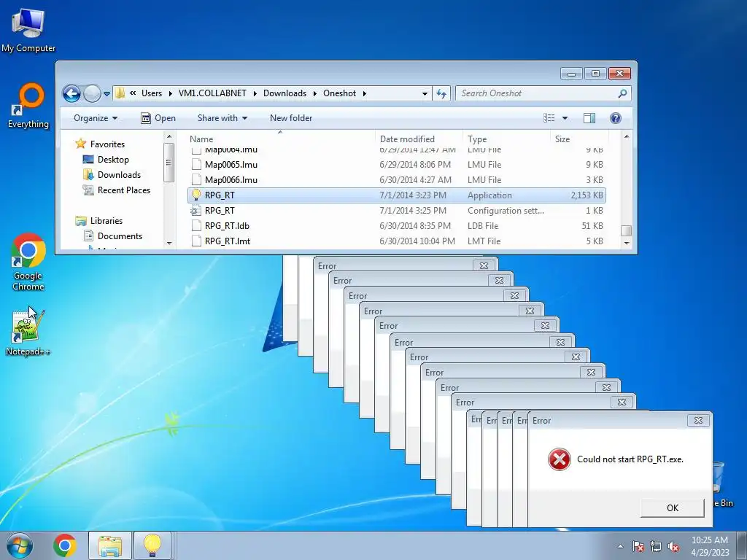The height and width of the screenshot is (560, 747).
Task: Click network status tray icon
Action: coord(656,546)
